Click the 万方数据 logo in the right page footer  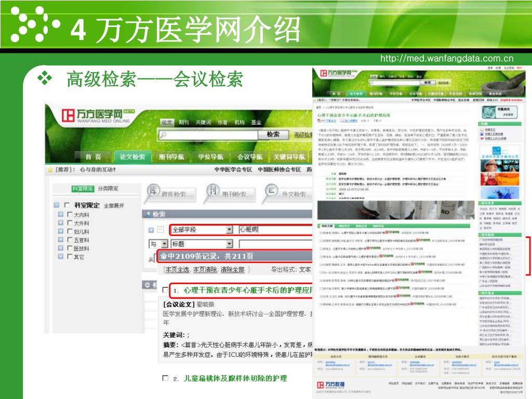point(330,385)
